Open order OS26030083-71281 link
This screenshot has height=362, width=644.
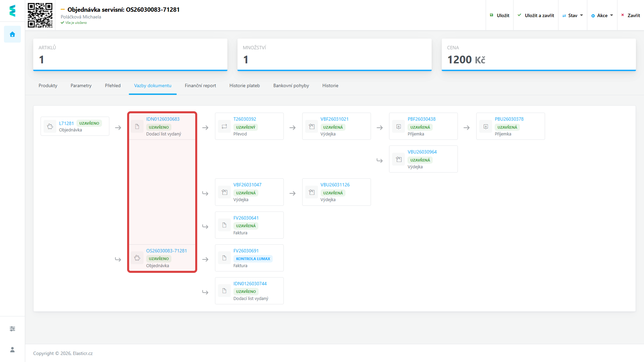[166, 251]
